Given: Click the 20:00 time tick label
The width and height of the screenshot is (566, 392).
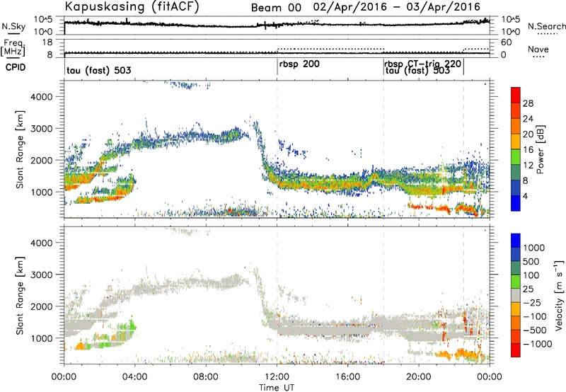Looking at the screenshot, I should coord(418,377).
